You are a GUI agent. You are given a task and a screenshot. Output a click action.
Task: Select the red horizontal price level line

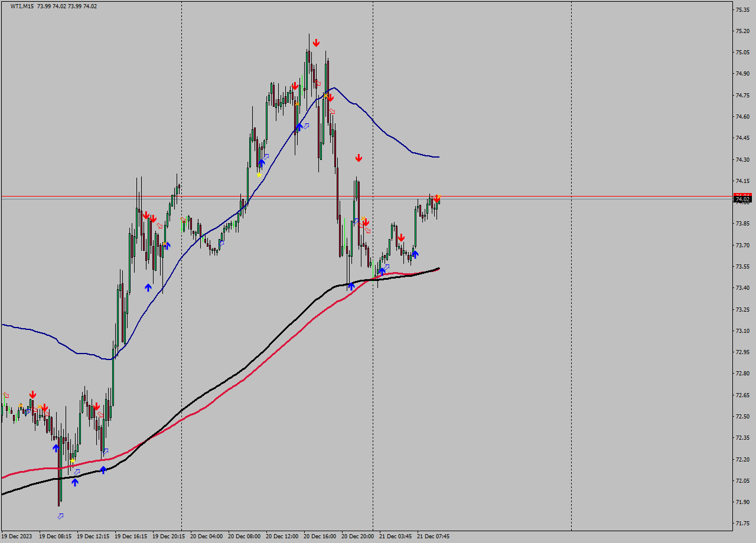(x=366, y=196)
